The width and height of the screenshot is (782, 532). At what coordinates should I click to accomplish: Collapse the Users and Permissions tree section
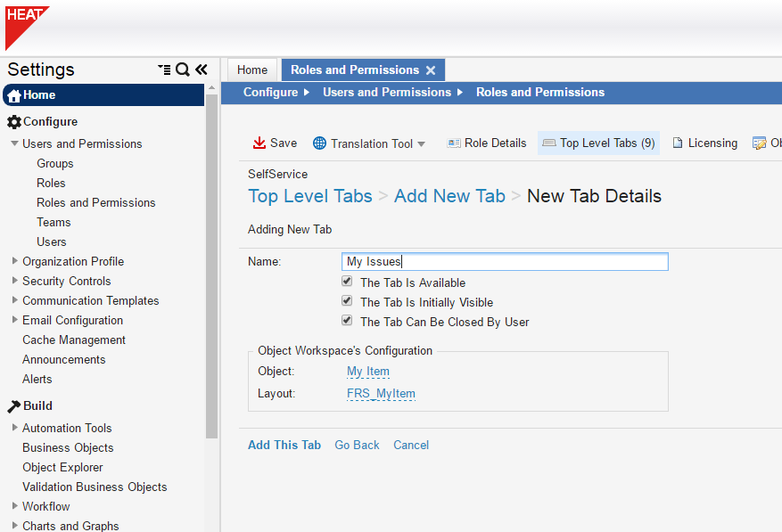point(14,143)
